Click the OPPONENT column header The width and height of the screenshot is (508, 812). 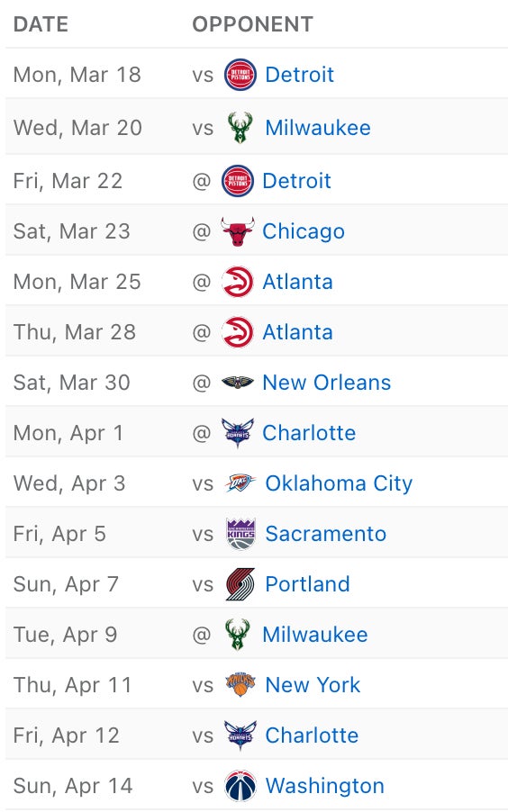click(x=253, y=24)
